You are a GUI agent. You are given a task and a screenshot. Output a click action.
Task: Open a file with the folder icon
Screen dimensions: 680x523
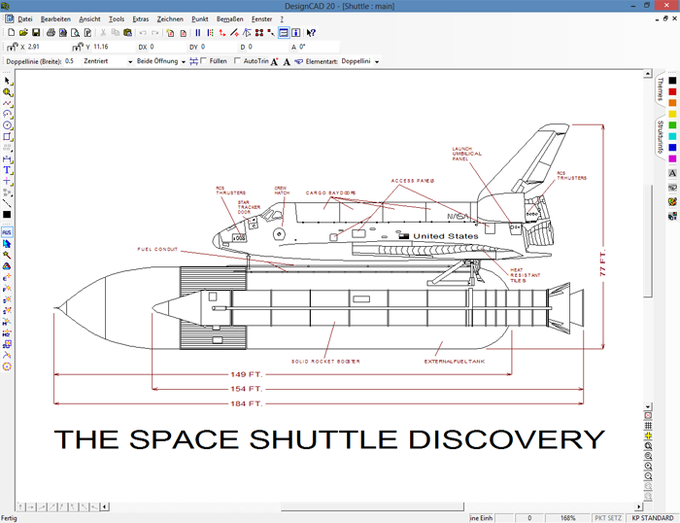click(23, 33)
